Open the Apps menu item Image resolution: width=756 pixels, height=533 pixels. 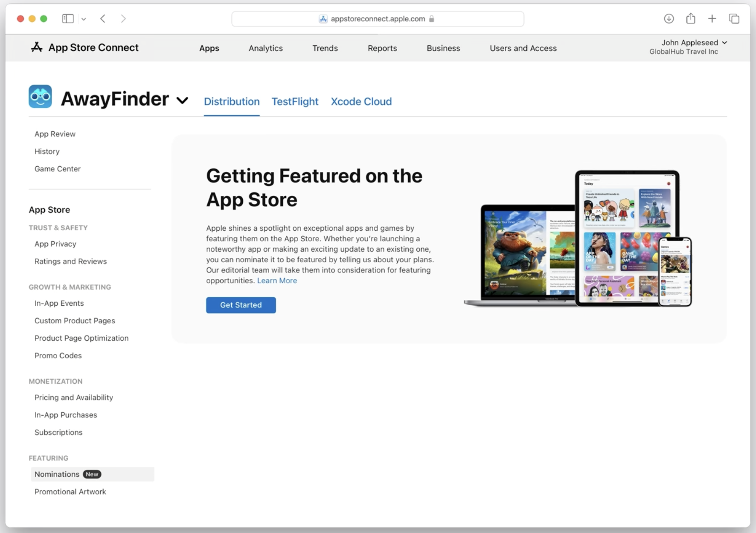tap(209, 48)
